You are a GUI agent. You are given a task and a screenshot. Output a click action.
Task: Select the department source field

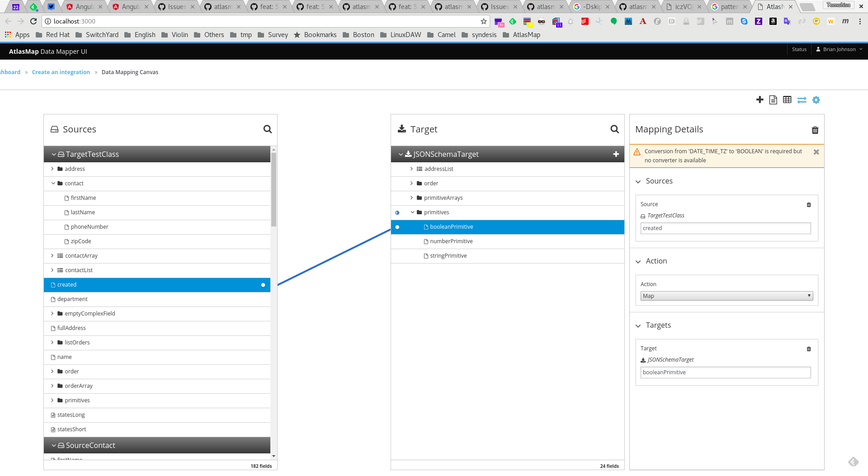point(157,299)
